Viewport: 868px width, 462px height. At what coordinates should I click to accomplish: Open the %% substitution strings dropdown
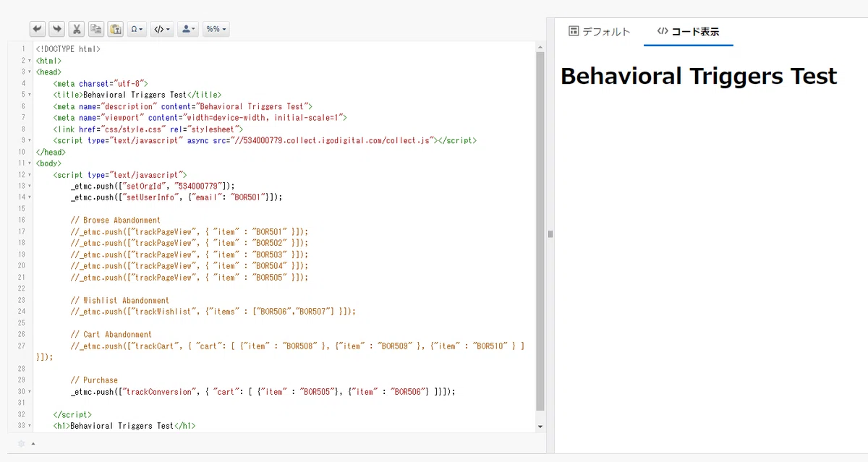click(x=216, y=29)
